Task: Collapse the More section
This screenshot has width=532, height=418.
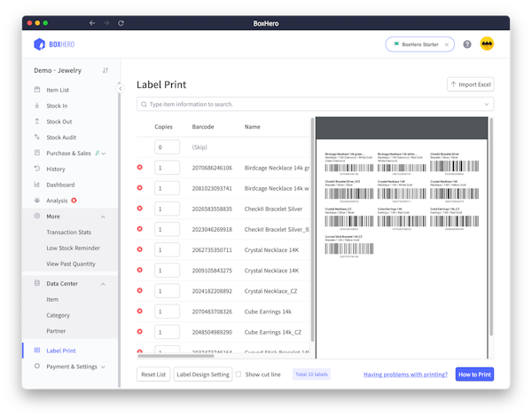Action: 103,217
